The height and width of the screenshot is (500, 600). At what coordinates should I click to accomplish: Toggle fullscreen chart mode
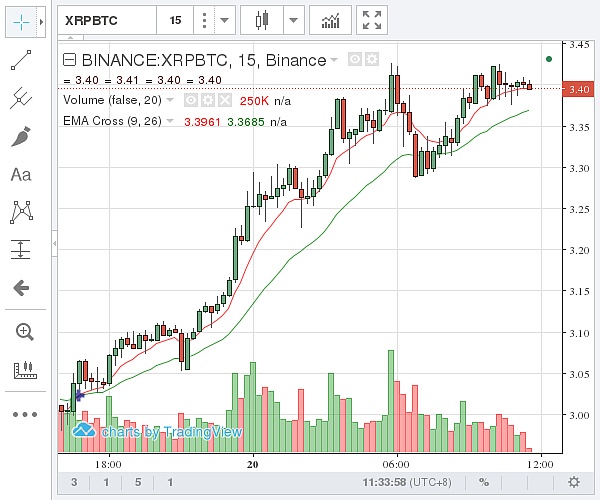[372, 20]
